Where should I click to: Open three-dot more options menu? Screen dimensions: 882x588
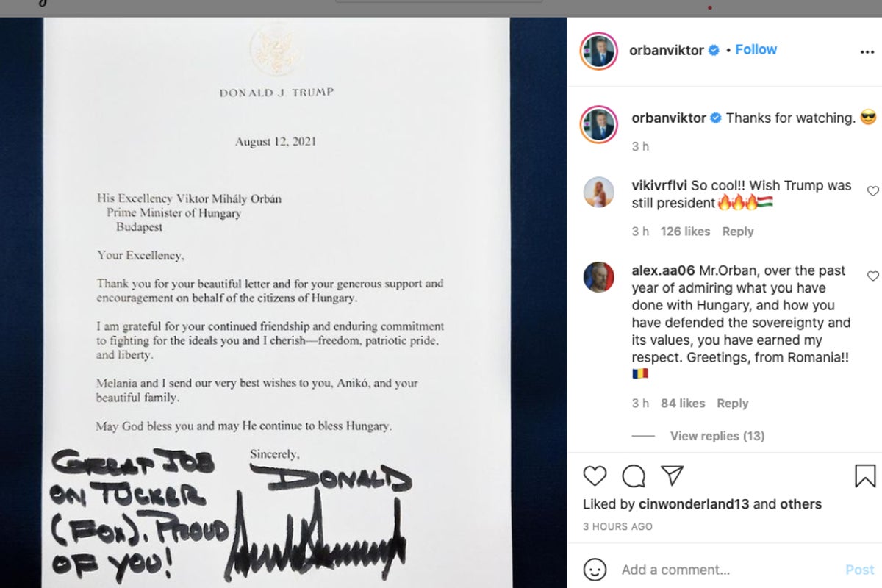click(x=867, y=52)
